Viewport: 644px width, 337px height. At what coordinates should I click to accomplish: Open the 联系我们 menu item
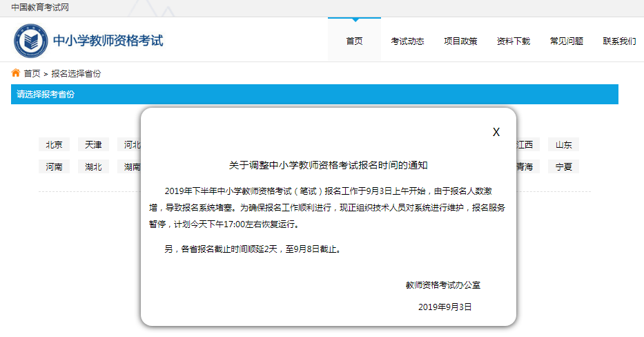click(619, 41)
